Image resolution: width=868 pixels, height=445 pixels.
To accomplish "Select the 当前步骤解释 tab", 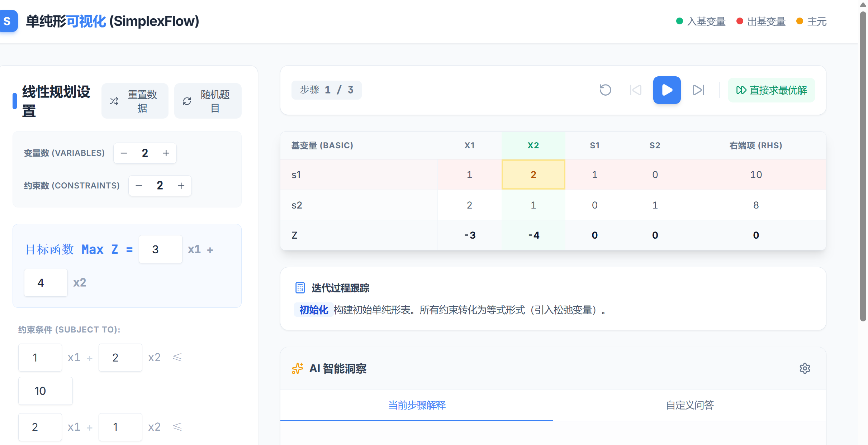I will [417, 405].
